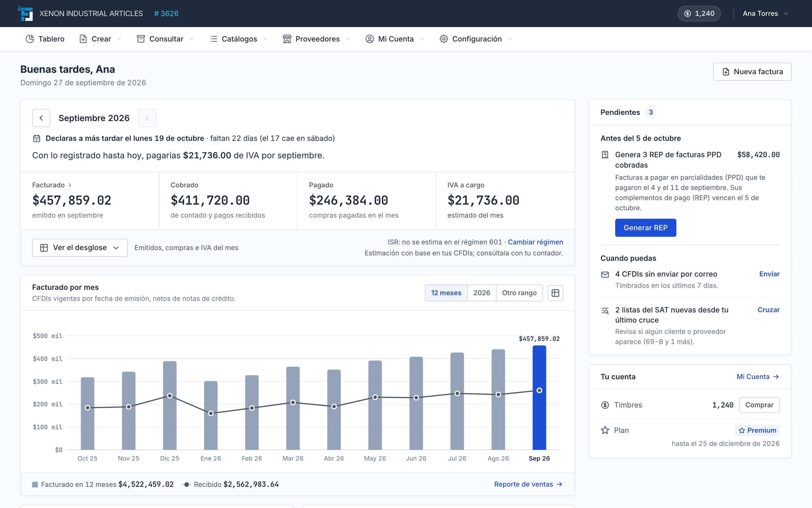This screenshot has width=812, height=508.
Task: Choose the Otro rango option
Action: tap(519, 293)
